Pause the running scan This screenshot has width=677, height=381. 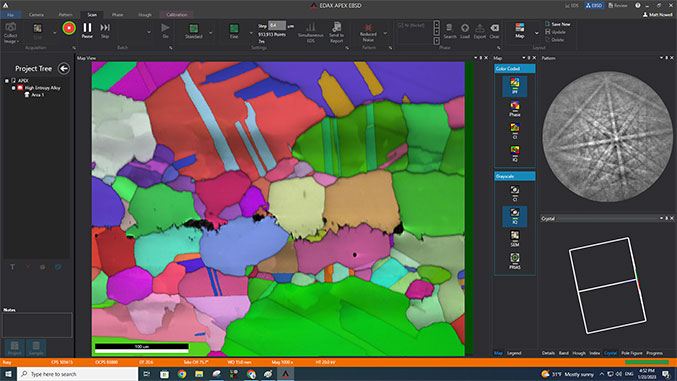tap(87, 30)
